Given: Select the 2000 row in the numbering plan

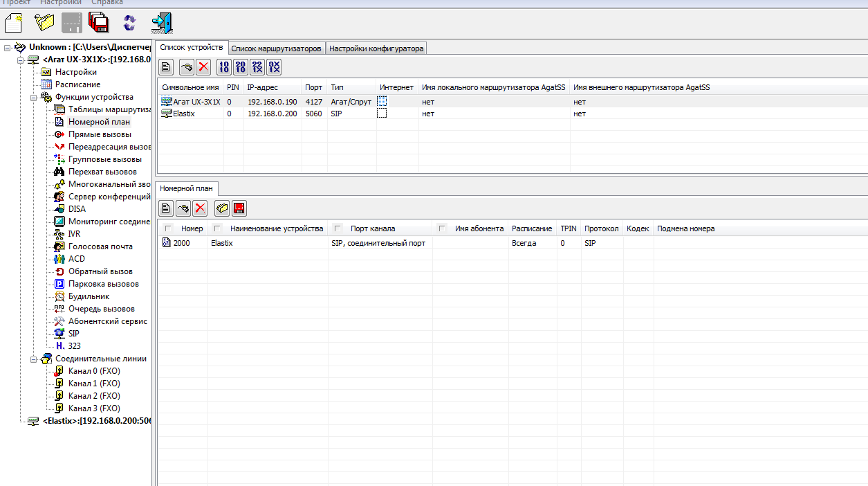Looking at the screenshot, I should click(181, 244).
